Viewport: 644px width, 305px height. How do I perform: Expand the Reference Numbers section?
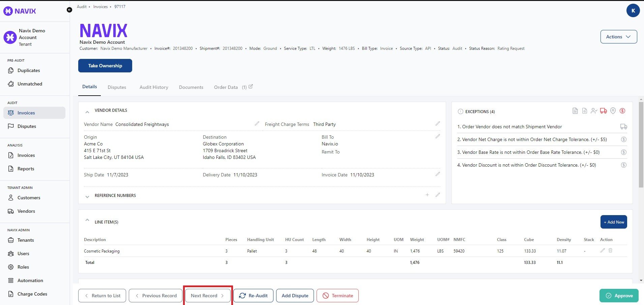click(87, 197)
